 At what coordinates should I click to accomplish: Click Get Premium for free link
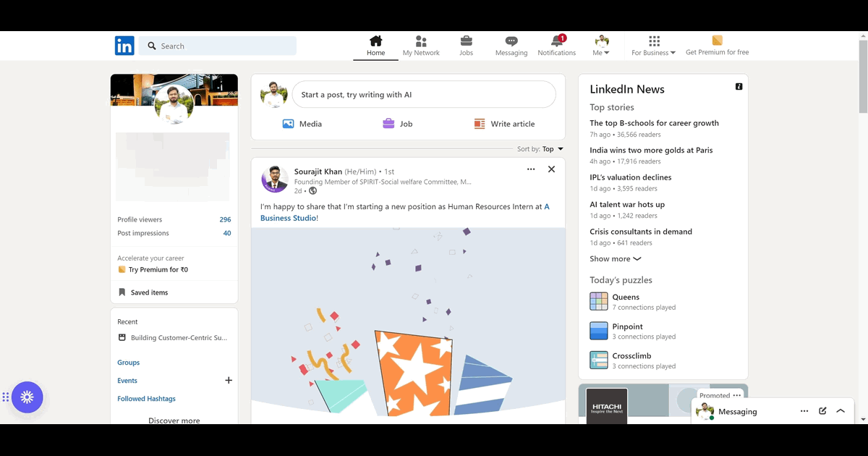717,46
